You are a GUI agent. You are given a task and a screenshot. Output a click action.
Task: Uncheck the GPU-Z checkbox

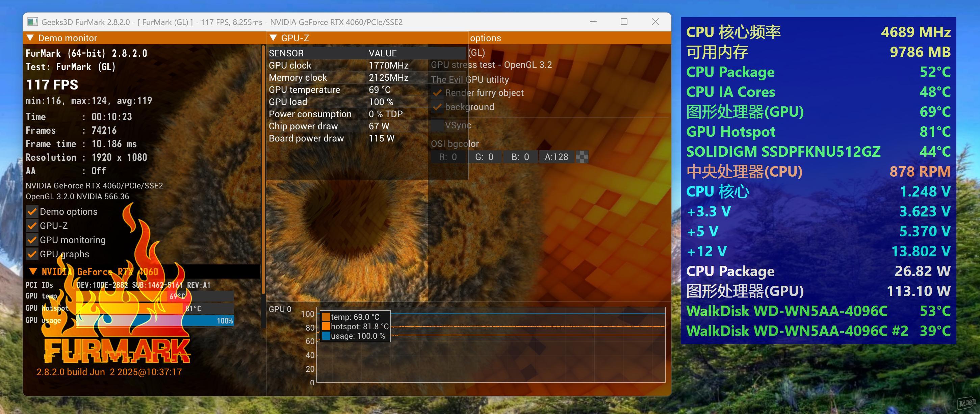coord(32,226)
